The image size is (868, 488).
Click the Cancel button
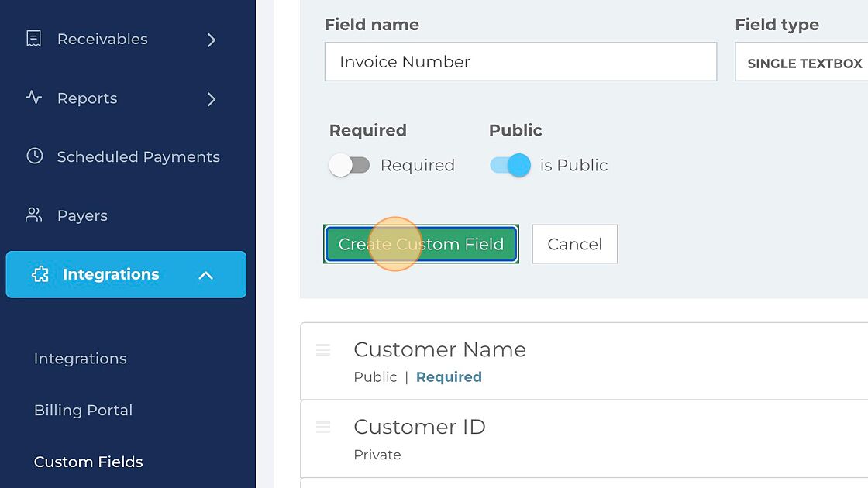(574, 244)
